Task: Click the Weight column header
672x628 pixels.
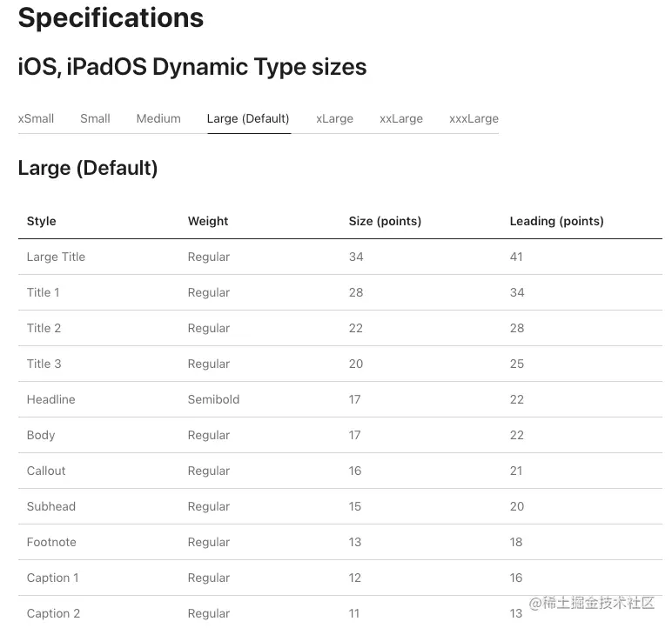Action: pyautogui.click(x=208, y=221)
